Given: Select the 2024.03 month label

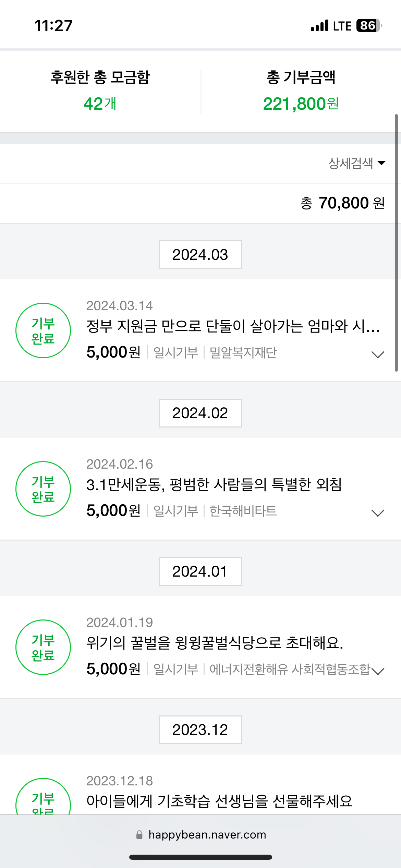Looking at the screenshot, I should pos(200,255).
